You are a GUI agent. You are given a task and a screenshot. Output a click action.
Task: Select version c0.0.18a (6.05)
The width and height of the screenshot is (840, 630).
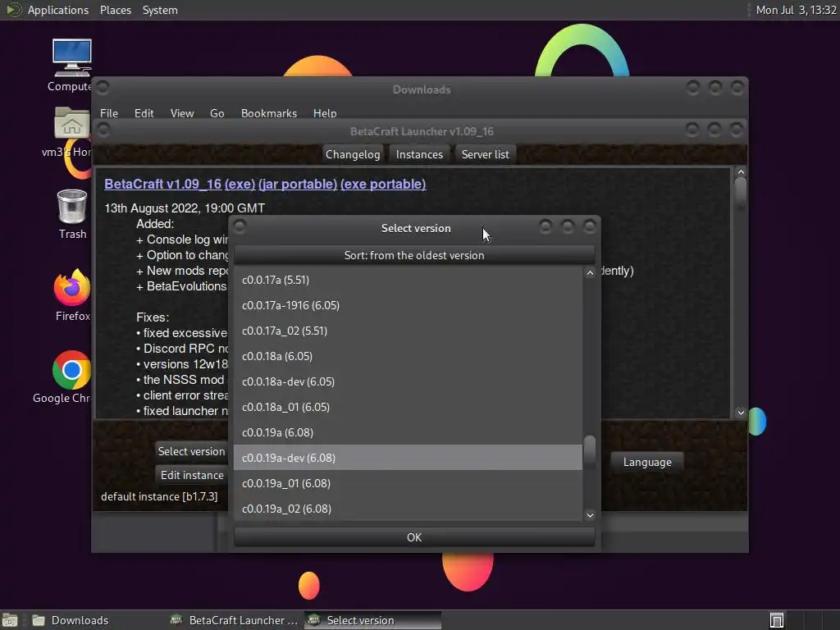click(x=408, y=356)
